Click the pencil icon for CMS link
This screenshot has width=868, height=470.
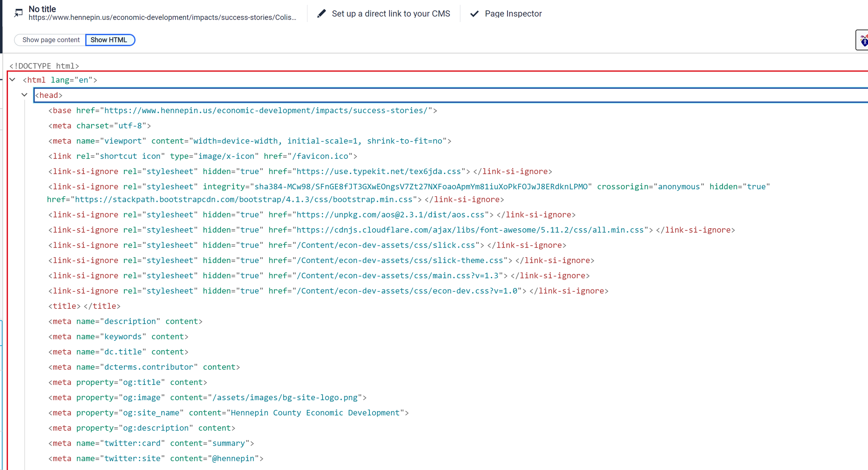tap(322, 14)
